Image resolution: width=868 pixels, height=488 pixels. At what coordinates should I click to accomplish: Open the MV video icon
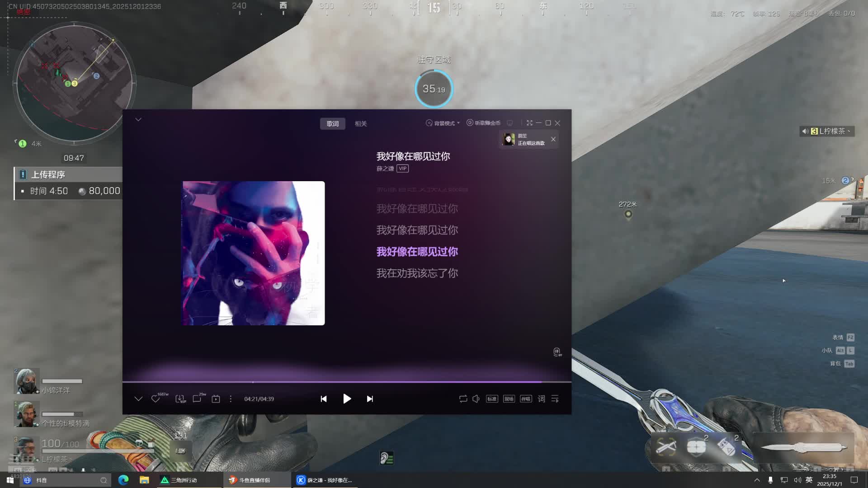(216, 399)
